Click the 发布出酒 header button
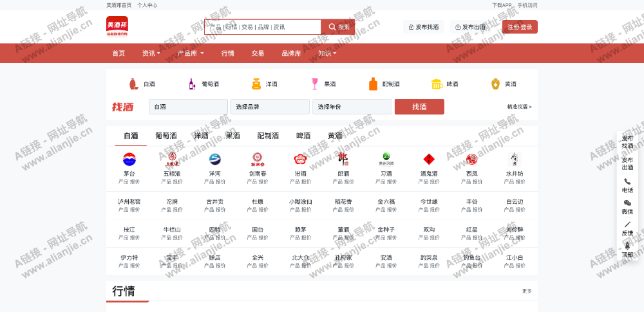The width and height of the screenshot is (644, 312). tap(470, 27)
